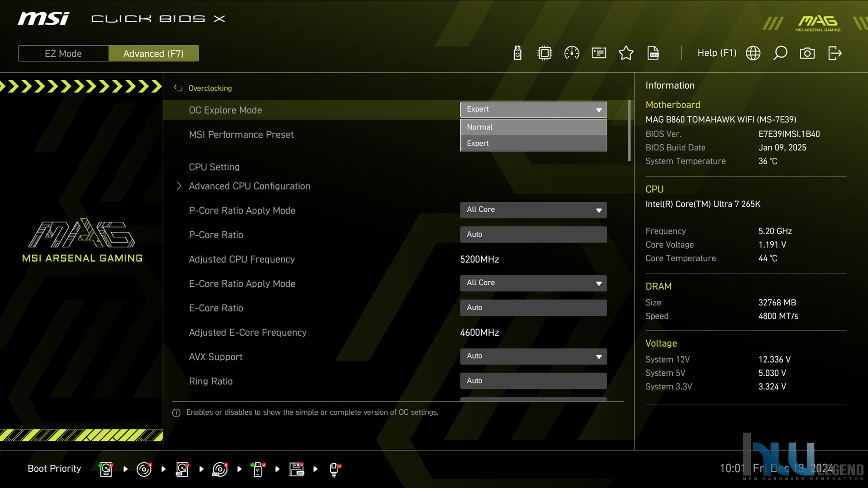Click the CPU Setting section heading
This screenshot has height=488, width=868.
tap(214, 167)
